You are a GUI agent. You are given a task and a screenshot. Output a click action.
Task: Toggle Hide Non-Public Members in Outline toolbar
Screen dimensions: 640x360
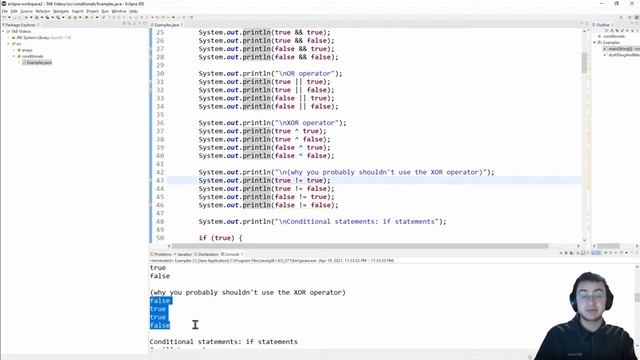pos(628,31)
